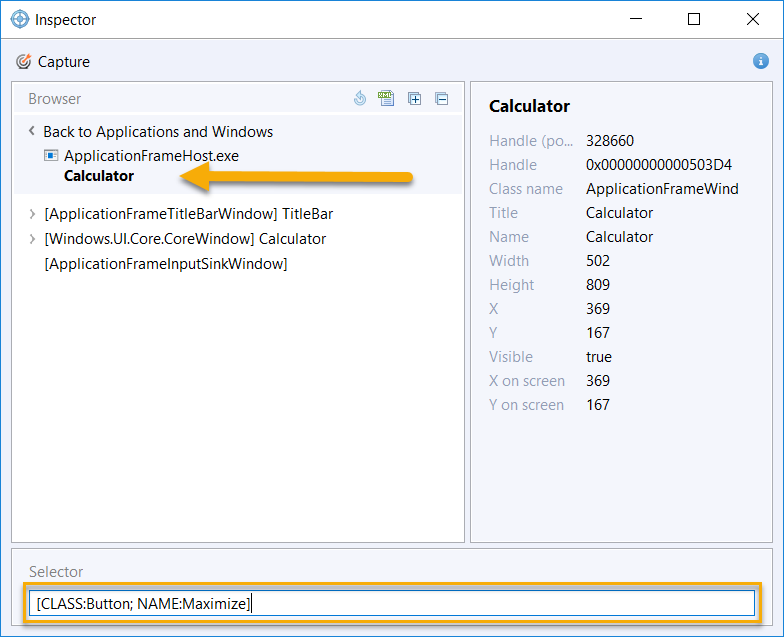This screenshot has width=784, height=637.
Task: Select the ApplicationFrameInputSinkWindow tree item
Action: (x=166, y=264)
